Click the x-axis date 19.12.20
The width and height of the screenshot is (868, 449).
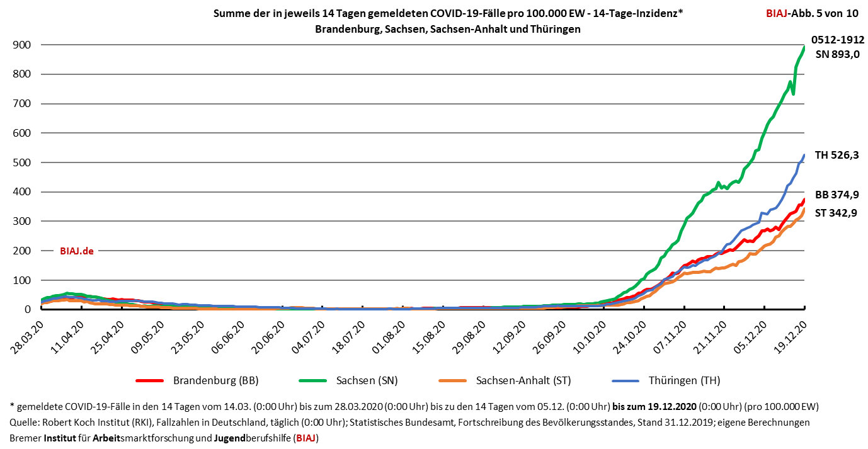[792, 336]
